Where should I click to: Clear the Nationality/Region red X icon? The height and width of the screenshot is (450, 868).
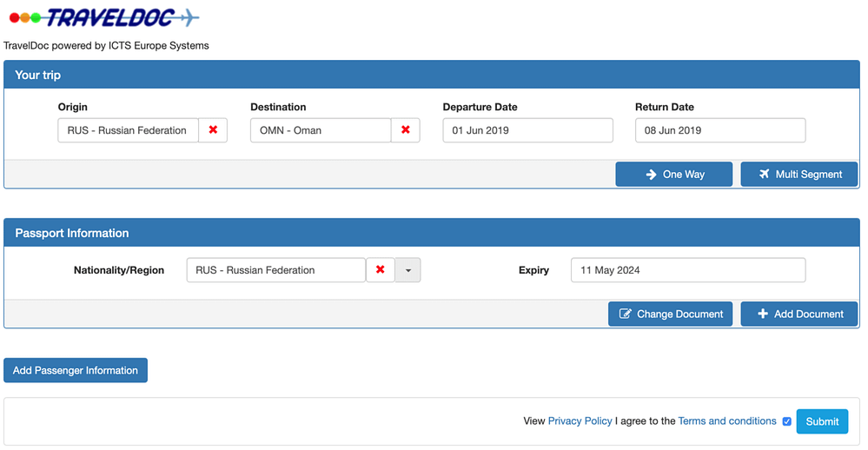point(380,270)
